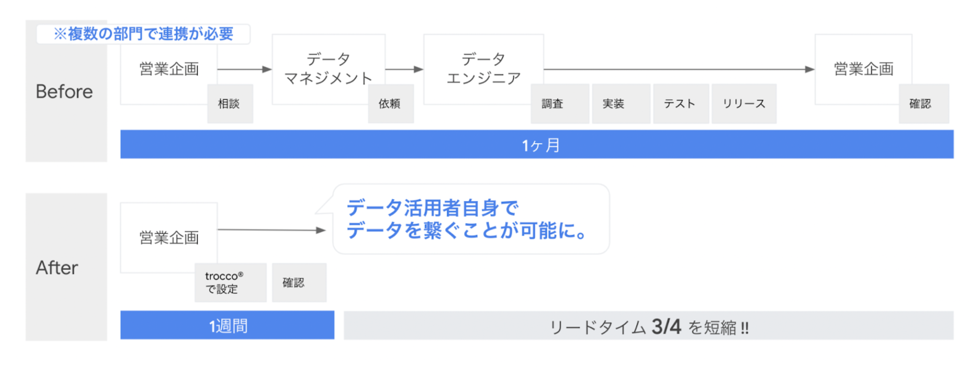Click the gray リードタイム 3/4 を短縮 bar
This screenshot has width=980, height=367.
(x=648, y=326)
